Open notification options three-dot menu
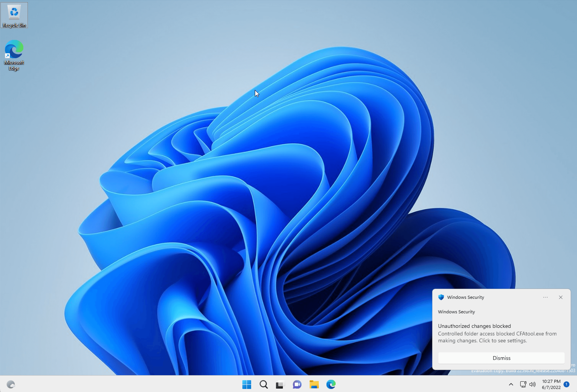 [x=545, y=297]
